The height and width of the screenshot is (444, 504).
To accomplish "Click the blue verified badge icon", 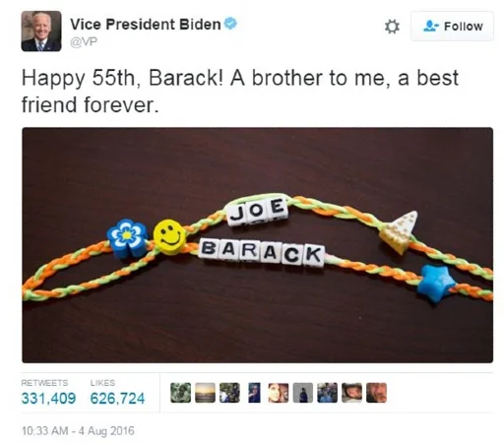I will coord(230,24).
